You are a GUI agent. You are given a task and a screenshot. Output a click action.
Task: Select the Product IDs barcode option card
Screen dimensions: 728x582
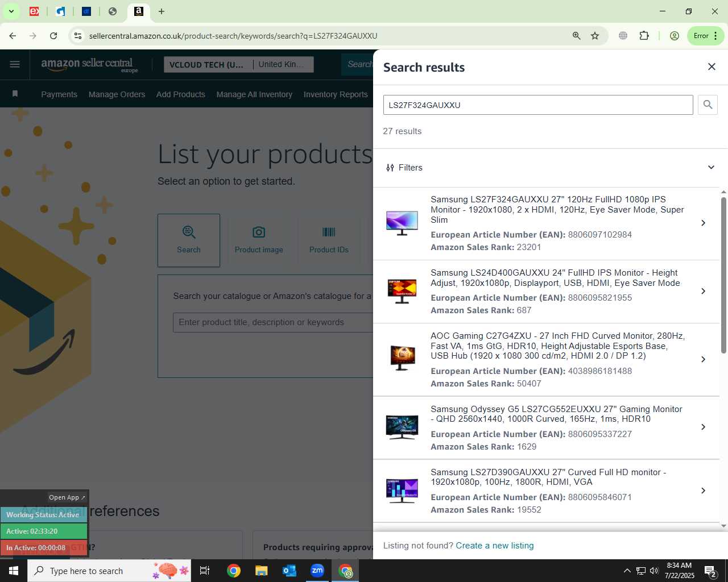pyautogui.click(x=329, y=240)
